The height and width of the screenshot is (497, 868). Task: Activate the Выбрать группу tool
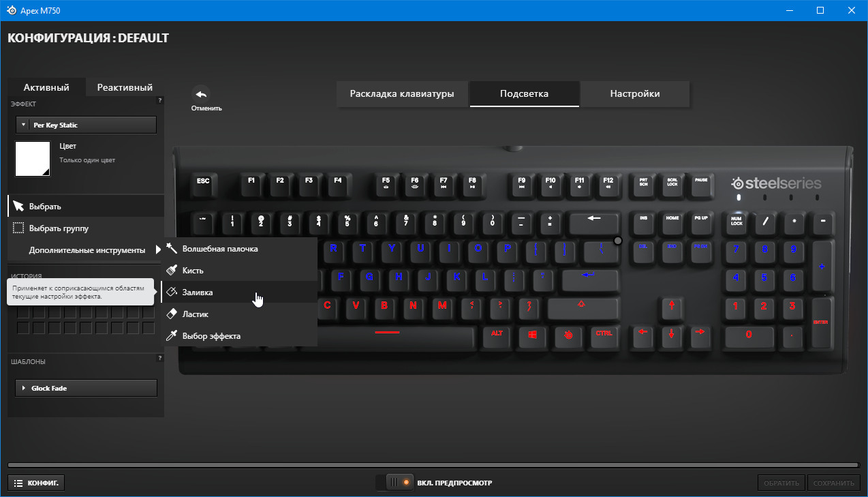[x=86, y=228]
